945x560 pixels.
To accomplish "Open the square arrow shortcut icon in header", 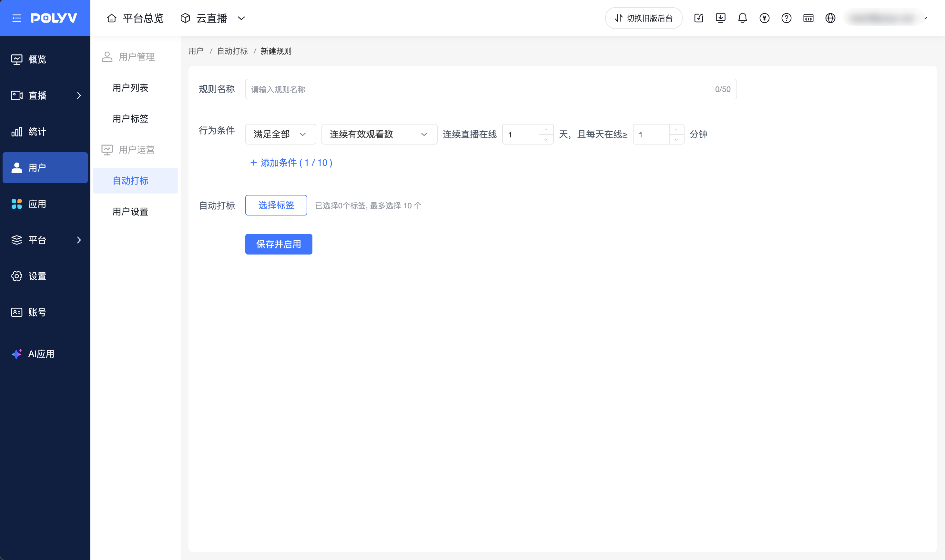I will [698, 18].
